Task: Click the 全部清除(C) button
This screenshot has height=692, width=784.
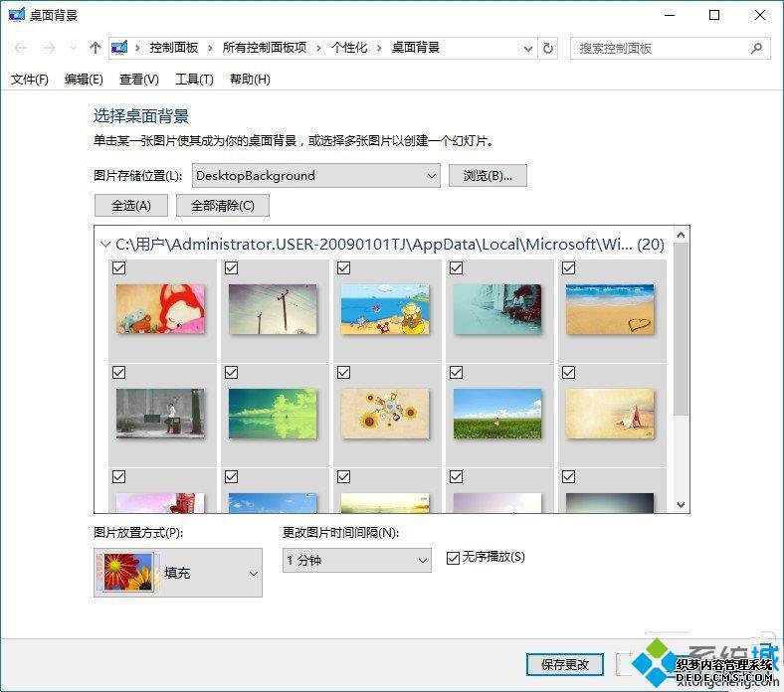Action: [x=223, y=206]
